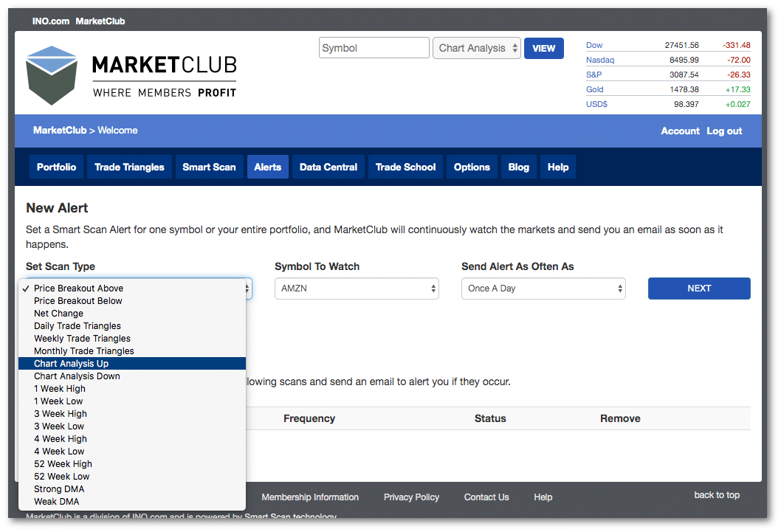
Task: Click the INO.com link in top bar
Action: 51,21
